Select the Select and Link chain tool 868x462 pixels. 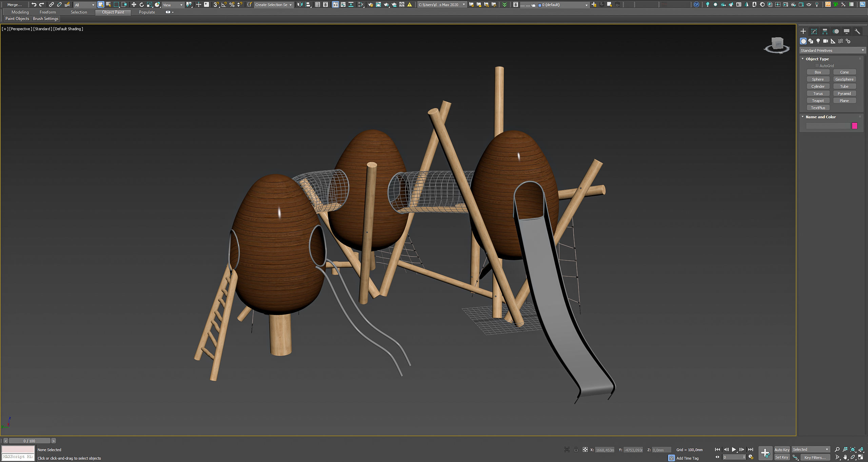click(51, 4)
